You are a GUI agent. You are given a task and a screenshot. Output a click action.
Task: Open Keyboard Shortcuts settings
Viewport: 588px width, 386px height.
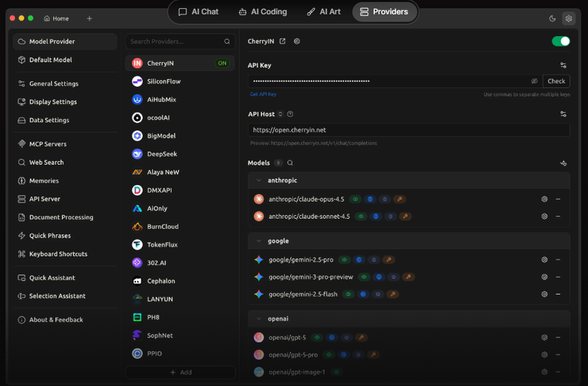click(65, 254)
